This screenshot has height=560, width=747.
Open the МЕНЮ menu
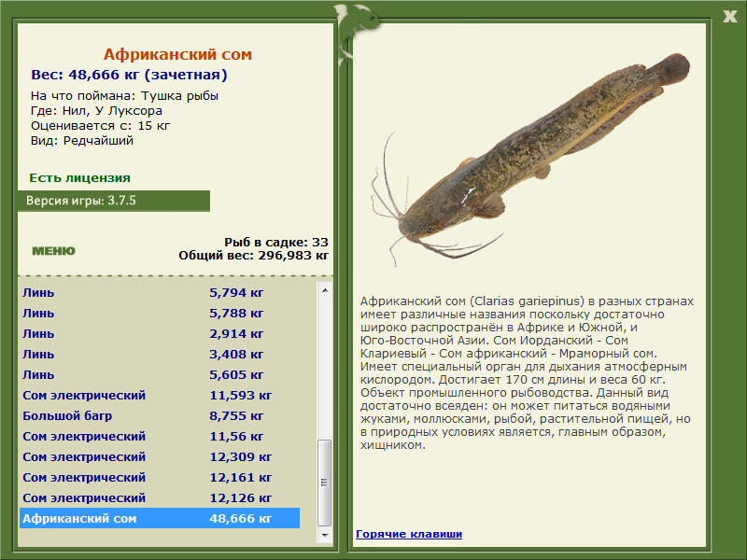[x=53, y=251]
